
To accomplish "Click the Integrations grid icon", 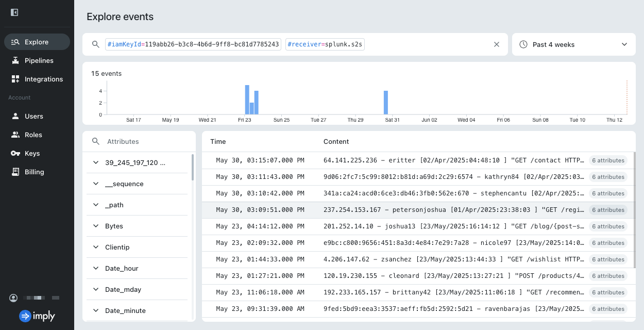I will pos(15,79).
